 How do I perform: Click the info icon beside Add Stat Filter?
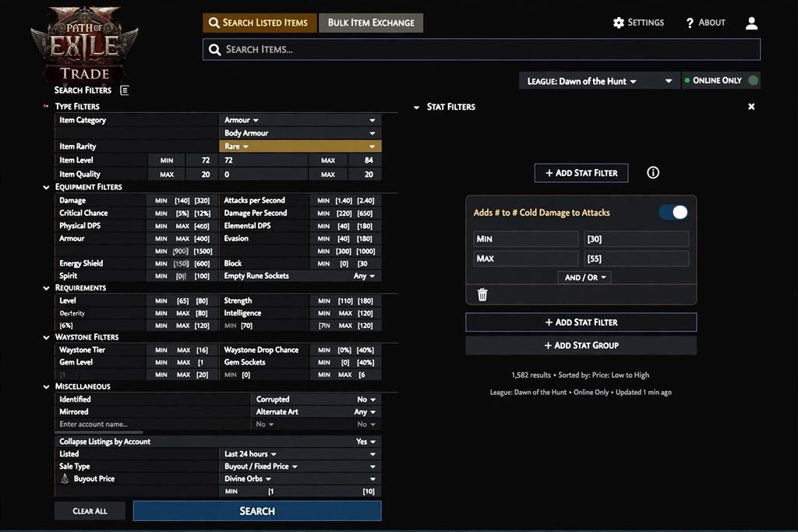pyautogui.click(x=652, y=172)
